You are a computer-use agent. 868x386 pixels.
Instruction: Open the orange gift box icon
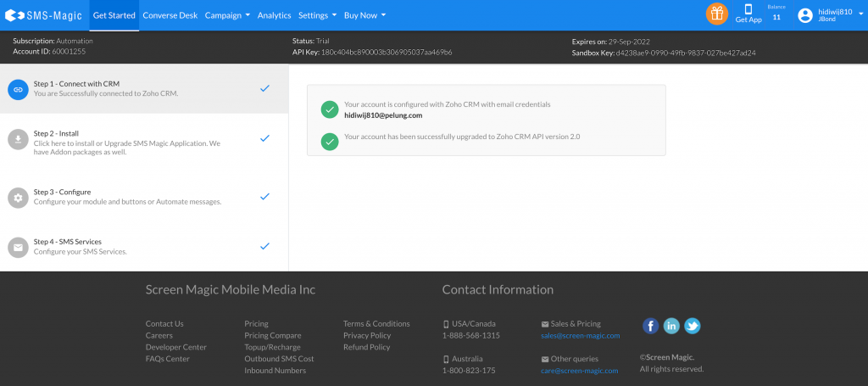click(x=717, y=14)
